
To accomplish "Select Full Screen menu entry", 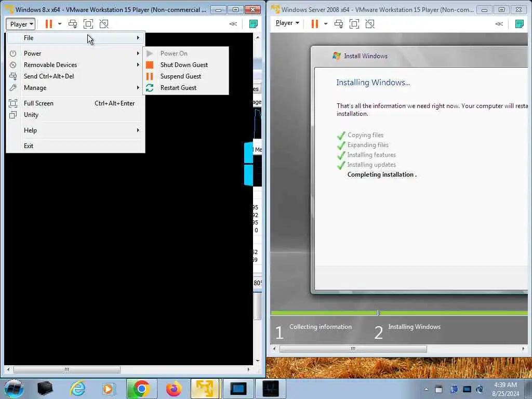I will [76, 103].
